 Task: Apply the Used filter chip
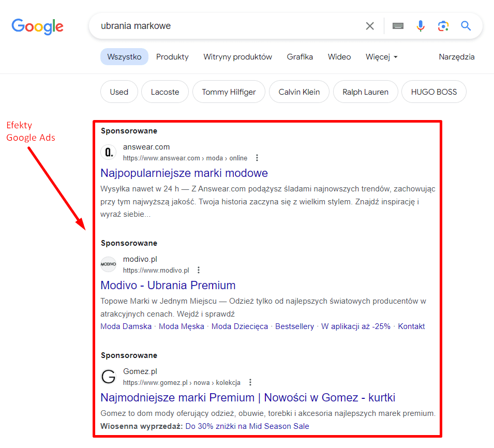[x=119, y=92]
